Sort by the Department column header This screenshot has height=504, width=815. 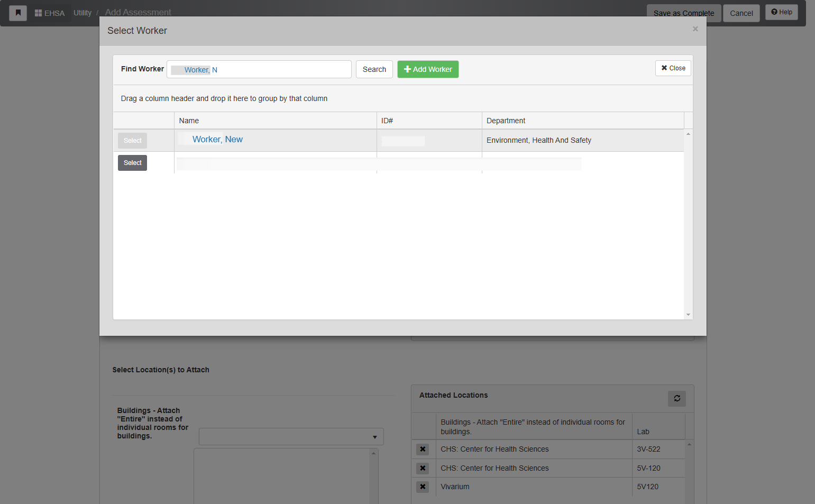point(583,121)
